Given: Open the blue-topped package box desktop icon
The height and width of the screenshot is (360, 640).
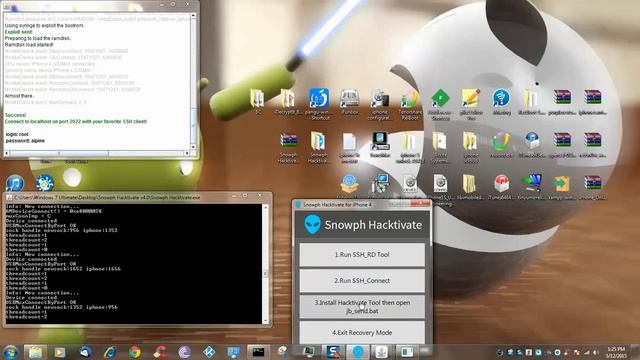Looking at the screenshot, I should point(349,183).
